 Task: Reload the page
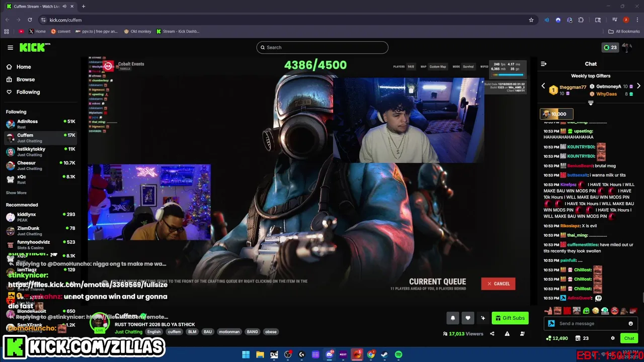click(x=30, y=20)
